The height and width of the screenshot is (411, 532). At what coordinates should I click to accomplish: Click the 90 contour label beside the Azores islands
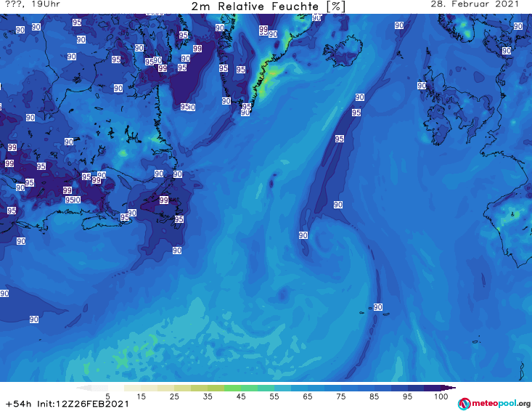(x=378, y=307)
